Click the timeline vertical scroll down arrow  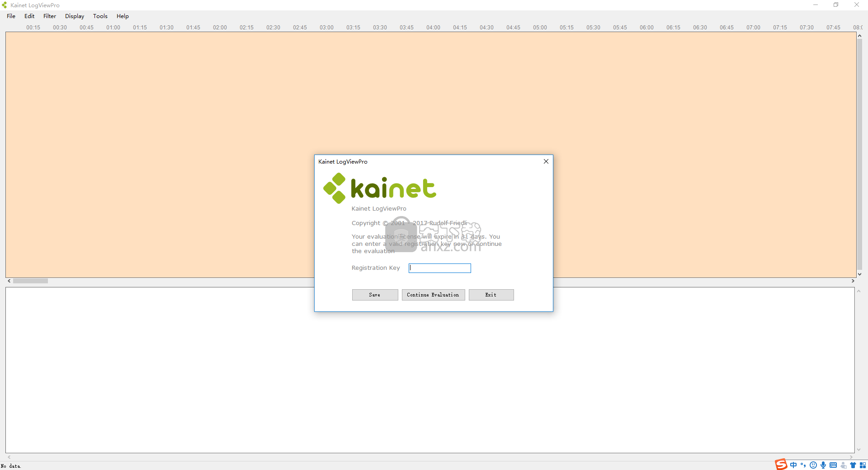[859, 274]
